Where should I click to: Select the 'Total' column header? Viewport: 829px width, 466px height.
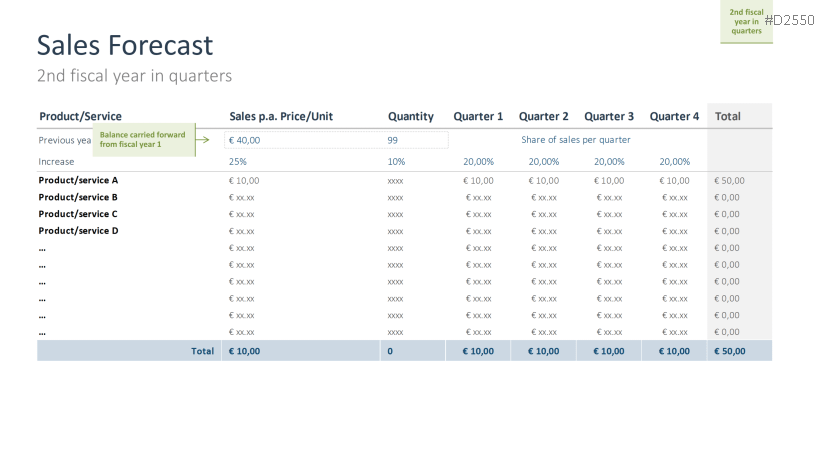[728, 116]
